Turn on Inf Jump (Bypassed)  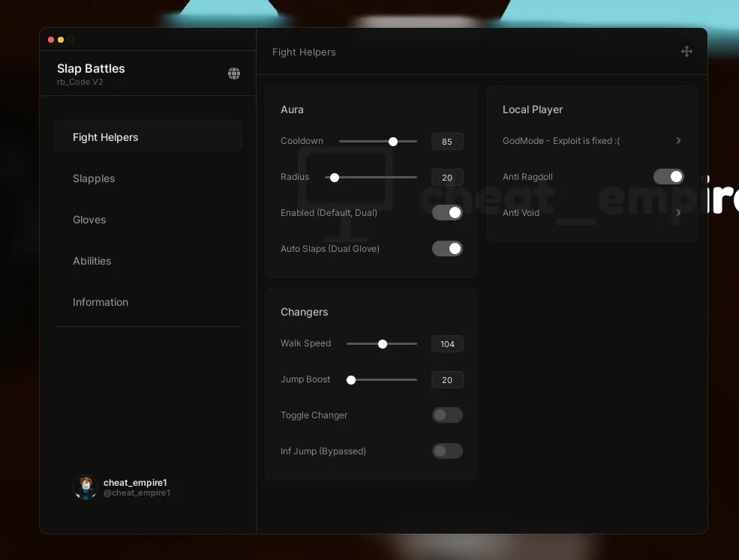(x=447, y=451)
